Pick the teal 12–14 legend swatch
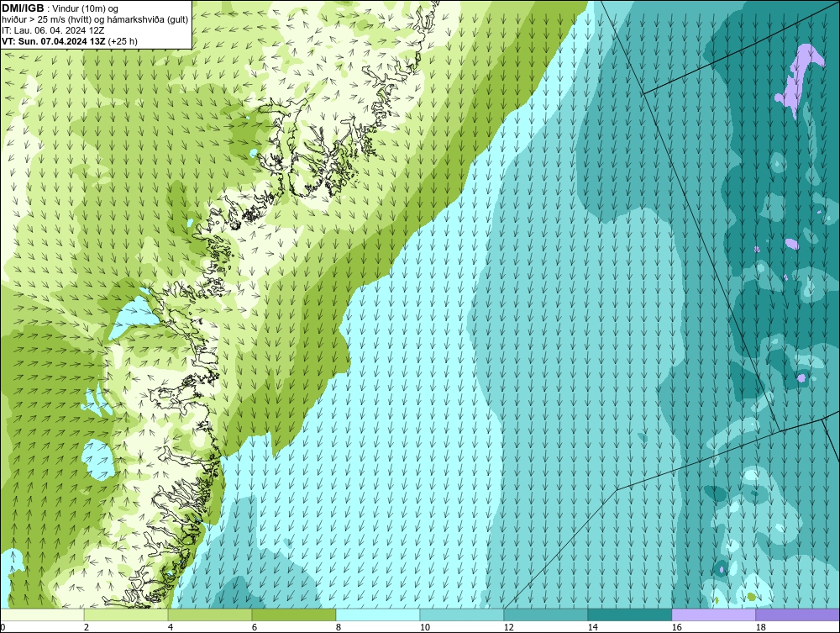The image size is (840, 633). click(x=545, y=615)
